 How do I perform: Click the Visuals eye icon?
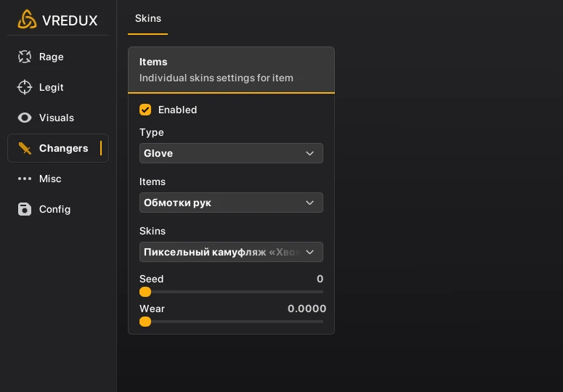pyautogui.click(x=25, y=118)
